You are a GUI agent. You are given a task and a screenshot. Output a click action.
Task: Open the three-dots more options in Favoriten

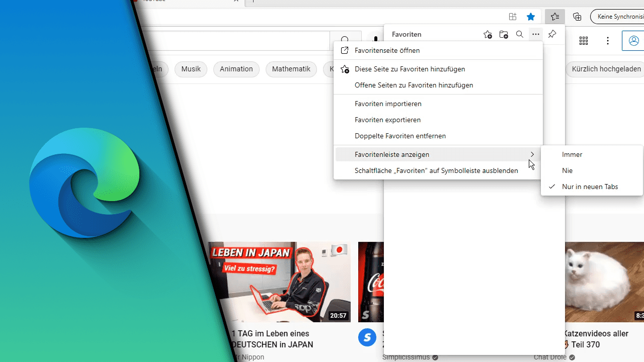(536, 34)
